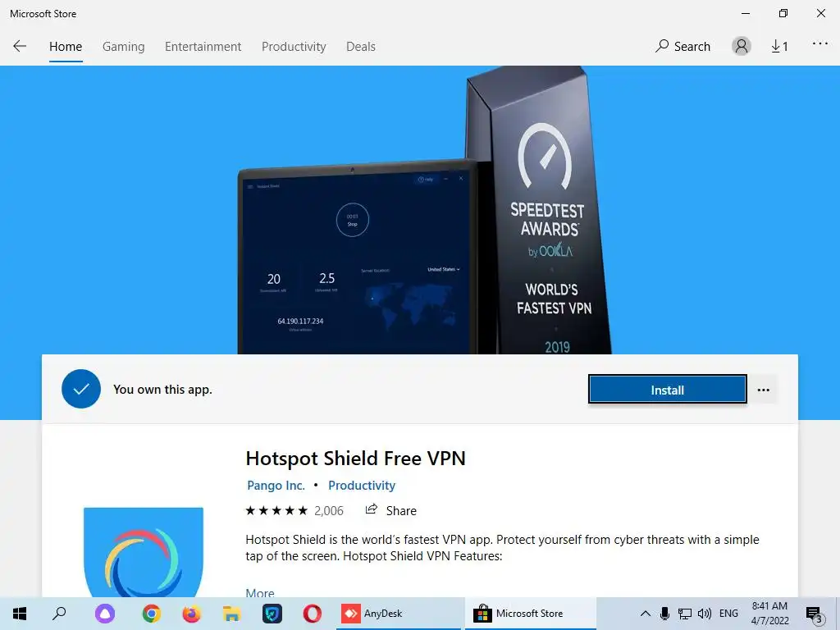
Task: Open the notification center icon
Action: pos(815,614)
